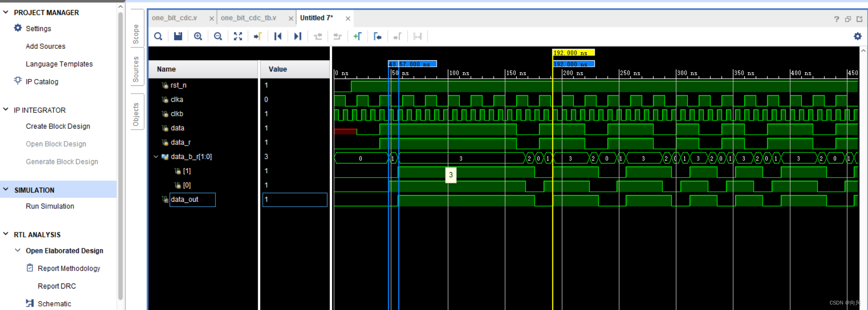Open the Sources side tab
The image size is (868, 310).
136,69
